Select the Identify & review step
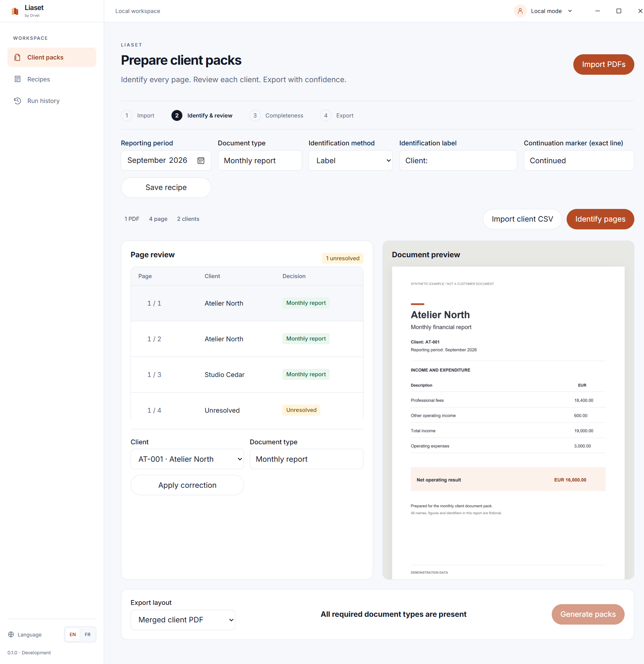This screenshot has height=664, width=644. click(202, 116)
